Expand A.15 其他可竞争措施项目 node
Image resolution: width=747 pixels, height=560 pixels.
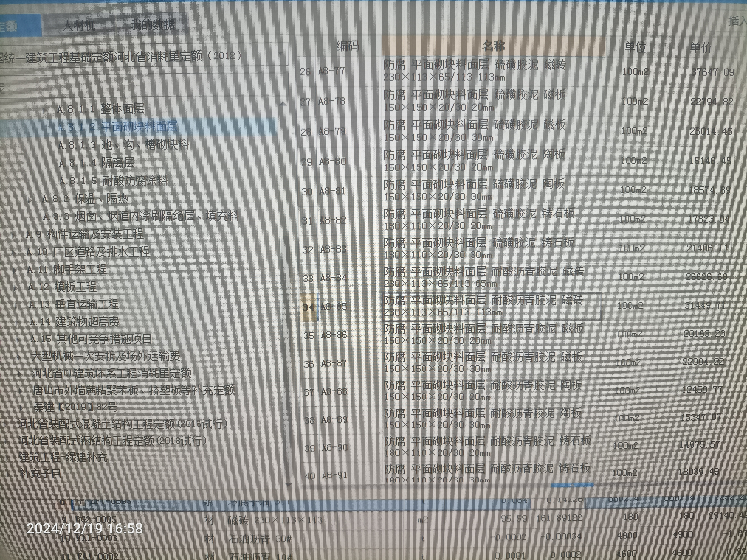point(18,340)
